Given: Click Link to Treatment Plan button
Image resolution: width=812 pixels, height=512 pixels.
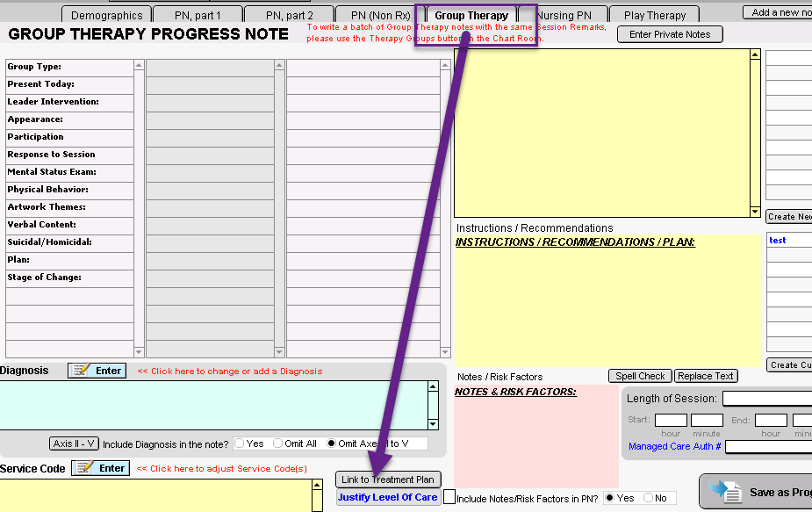Looking at the screenshot, I should tap(388, 480).
